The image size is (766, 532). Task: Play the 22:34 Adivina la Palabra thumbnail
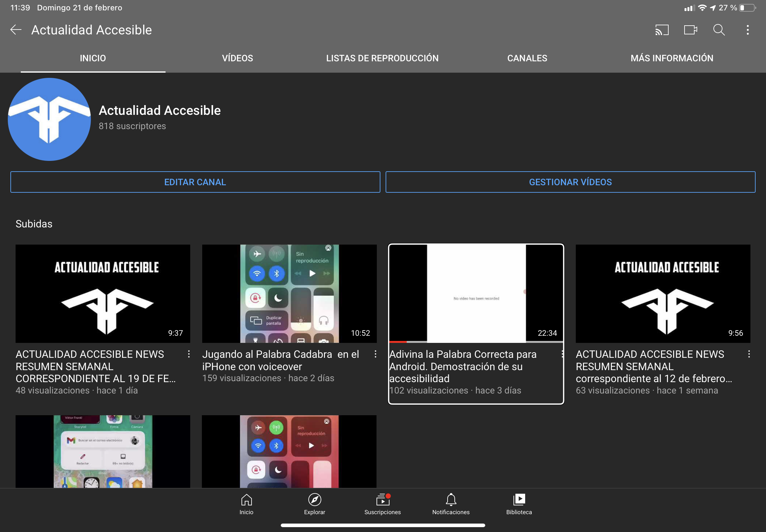pyautogui.click(x=476, y=293)
